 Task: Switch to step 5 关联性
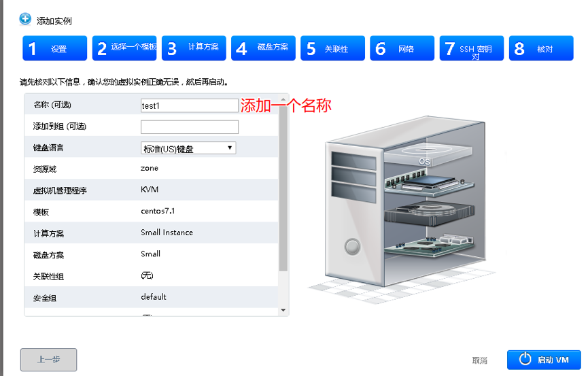[332, 48]
